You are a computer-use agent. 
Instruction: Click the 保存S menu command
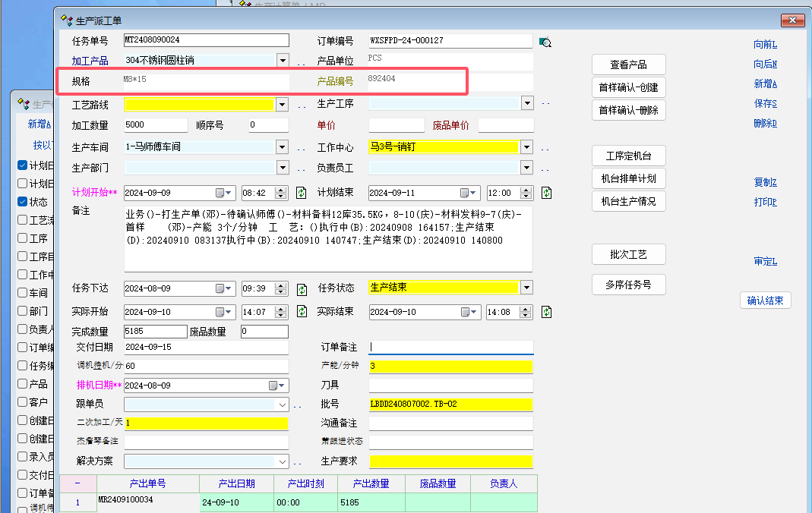[x=765, y=103]
